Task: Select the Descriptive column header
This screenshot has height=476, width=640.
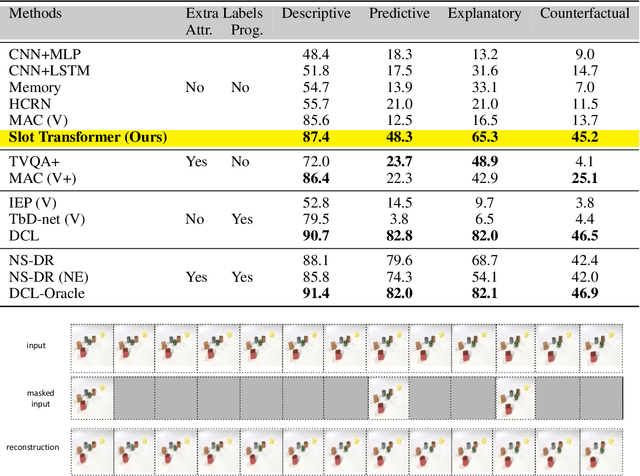Action: (x=315, y=13)
